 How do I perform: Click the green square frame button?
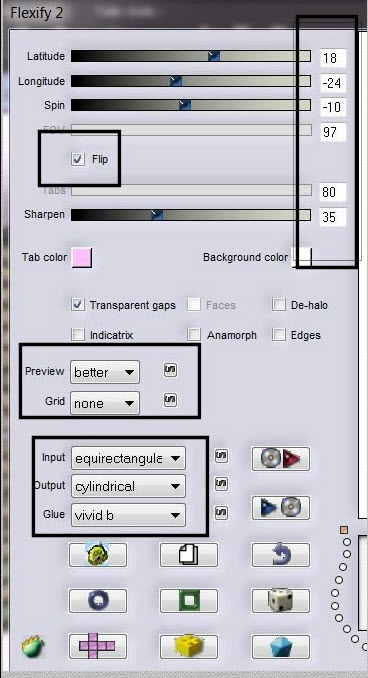tap(189, 601)
